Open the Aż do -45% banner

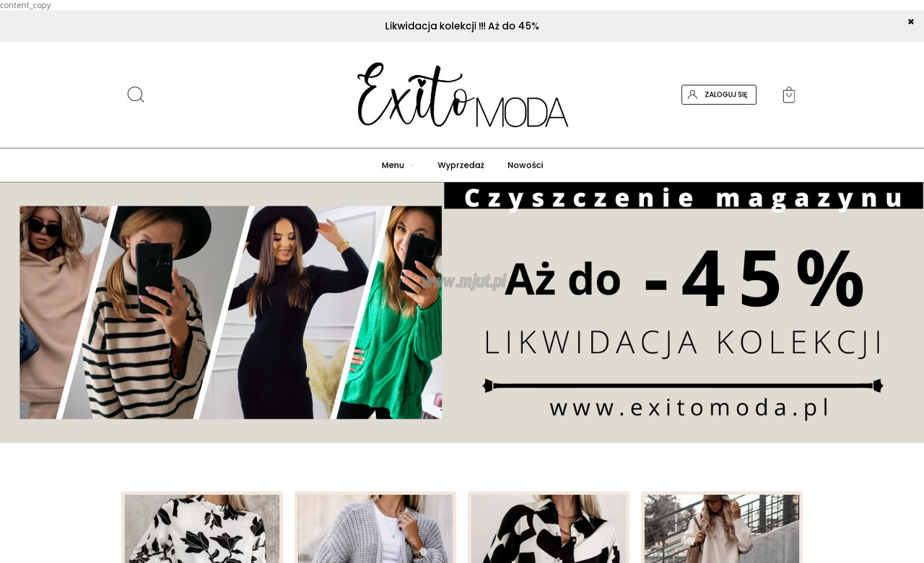tap(462, 313)
